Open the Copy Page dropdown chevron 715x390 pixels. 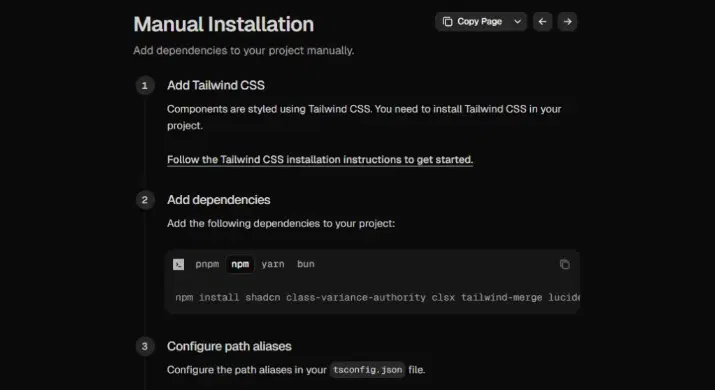(518, 21)
